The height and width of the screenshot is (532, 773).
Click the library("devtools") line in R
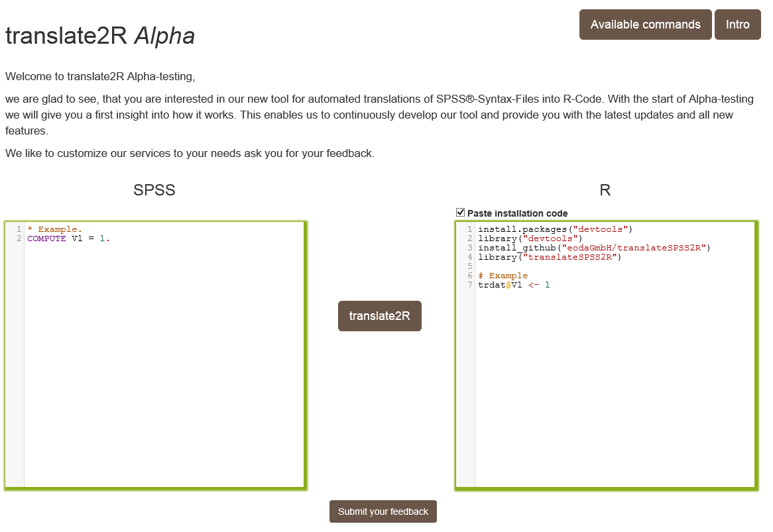pos(530,239)
